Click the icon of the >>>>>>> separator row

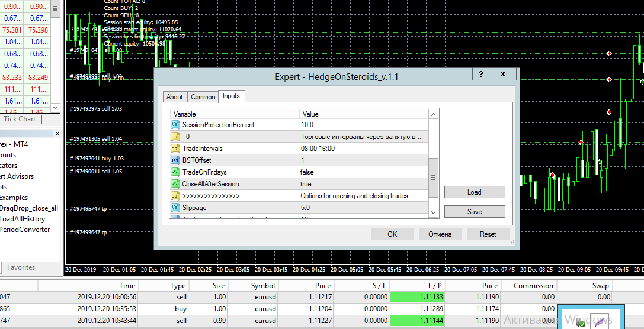(175, 196)
